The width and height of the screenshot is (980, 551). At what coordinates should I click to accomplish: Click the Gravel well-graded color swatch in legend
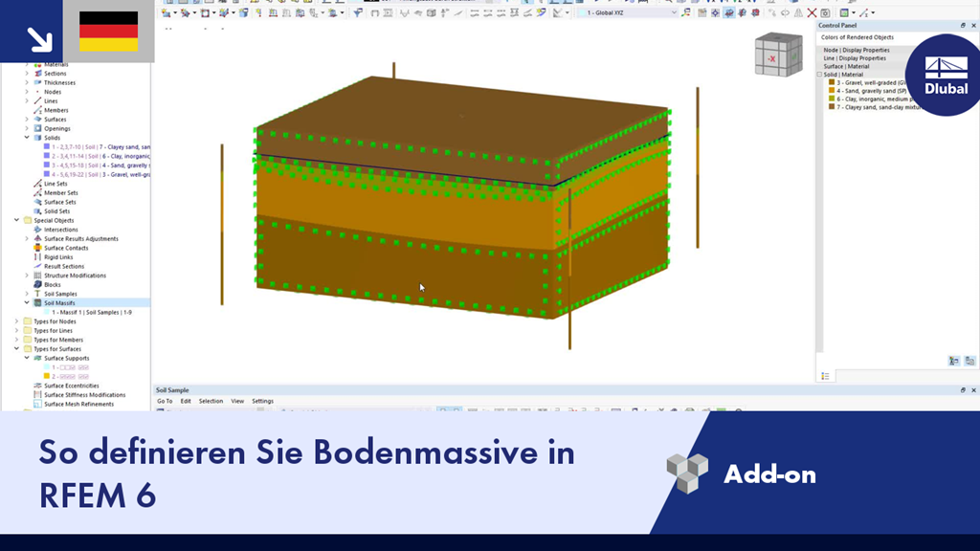click(832, 82)
